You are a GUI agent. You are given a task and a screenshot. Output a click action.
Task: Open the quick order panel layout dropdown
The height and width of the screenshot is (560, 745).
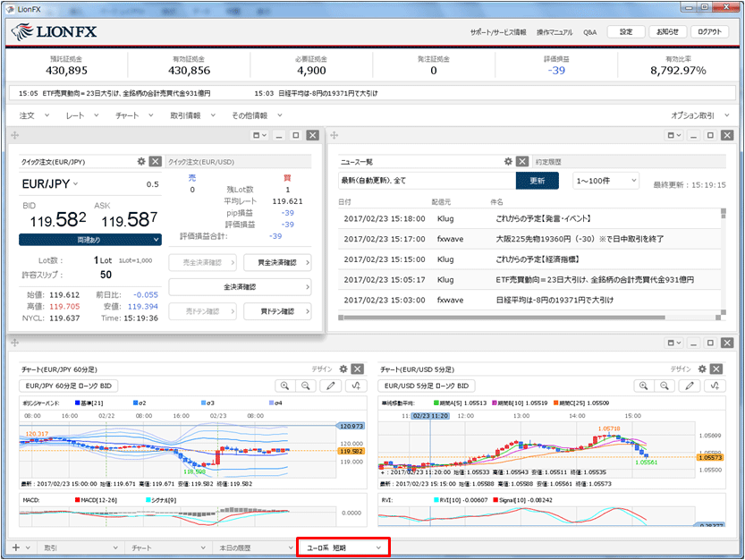point(259,135)
